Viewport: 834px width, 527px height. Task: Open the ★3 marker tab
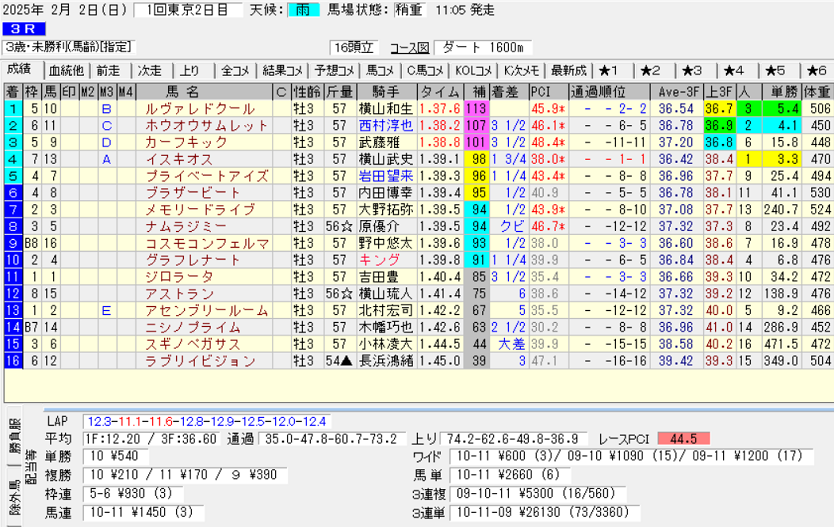pos(692,71)
